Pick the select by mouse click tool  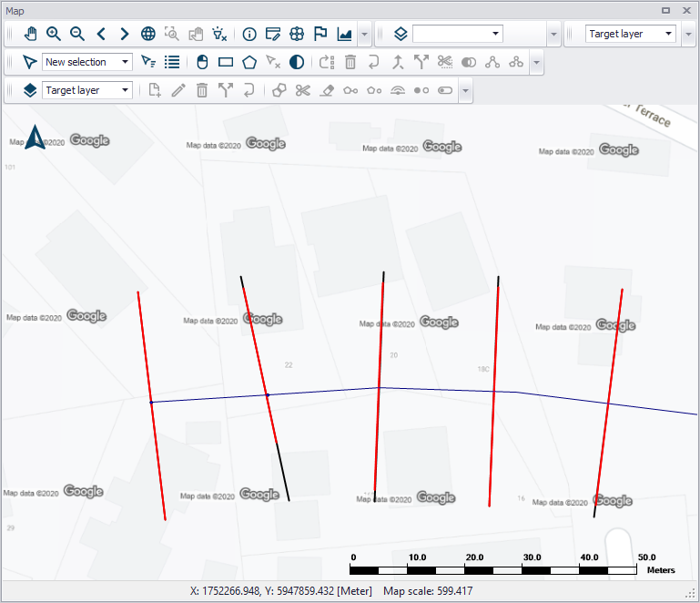coord(202,62)
